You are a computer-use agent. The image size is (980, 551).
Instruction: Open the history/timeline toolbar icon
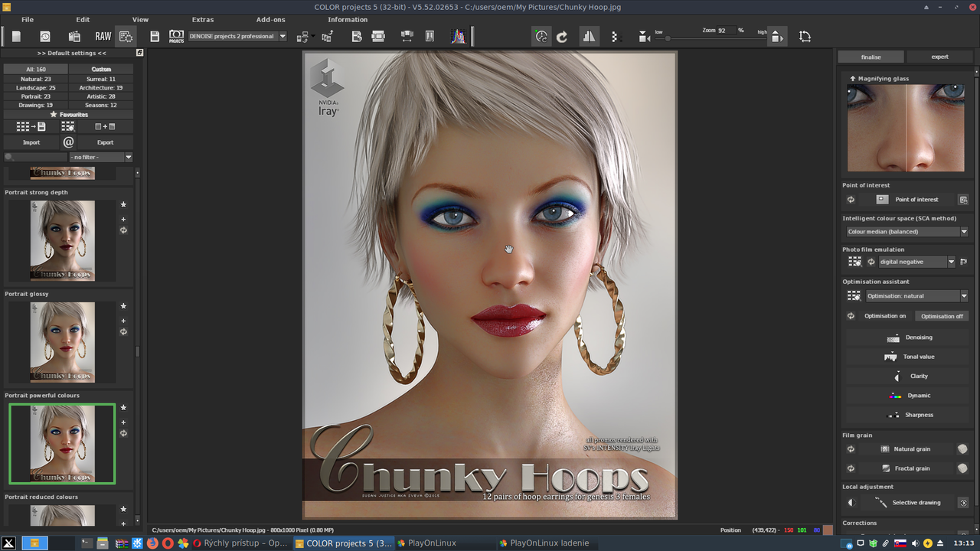click(45, 36)
